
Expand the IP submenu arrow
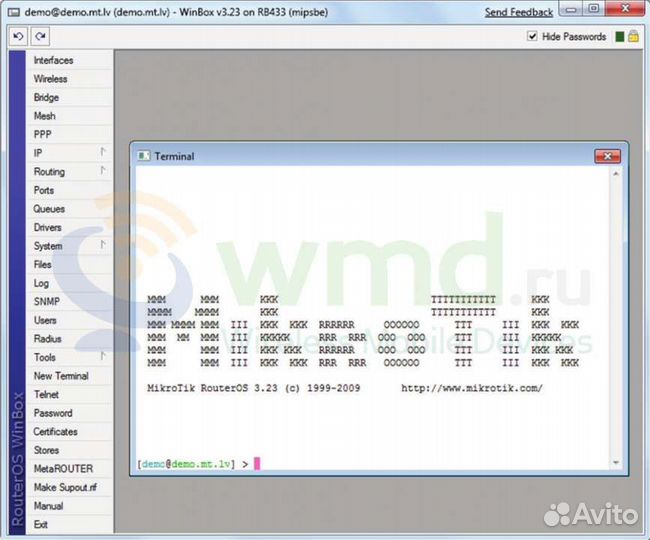pos(103,152)
